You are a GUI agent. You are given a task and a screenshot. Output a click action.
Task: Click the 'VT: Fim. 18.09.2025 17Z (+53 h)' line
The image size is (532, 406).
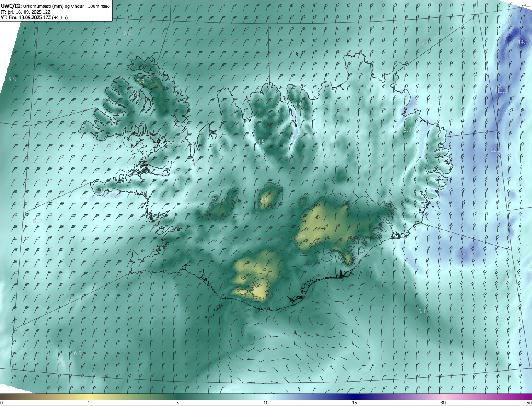point(34,17)
